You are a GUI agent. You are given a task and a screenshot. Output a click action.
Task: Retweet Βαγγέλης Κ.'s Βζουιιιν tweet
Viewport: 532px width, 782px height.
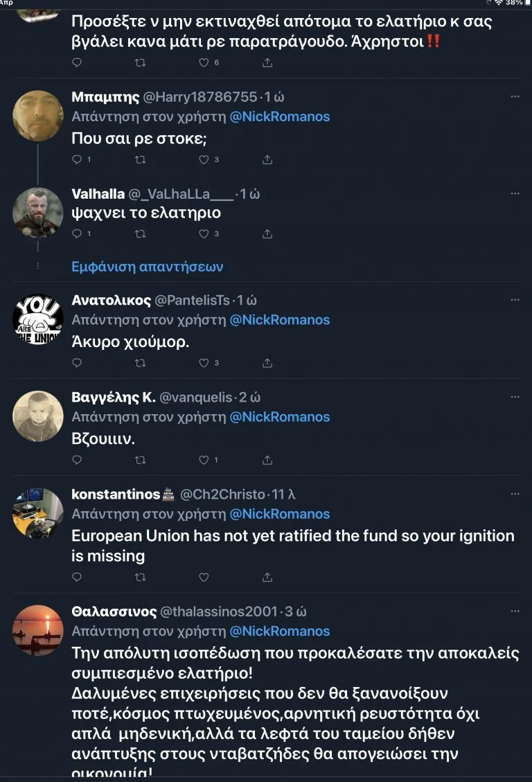141,459
